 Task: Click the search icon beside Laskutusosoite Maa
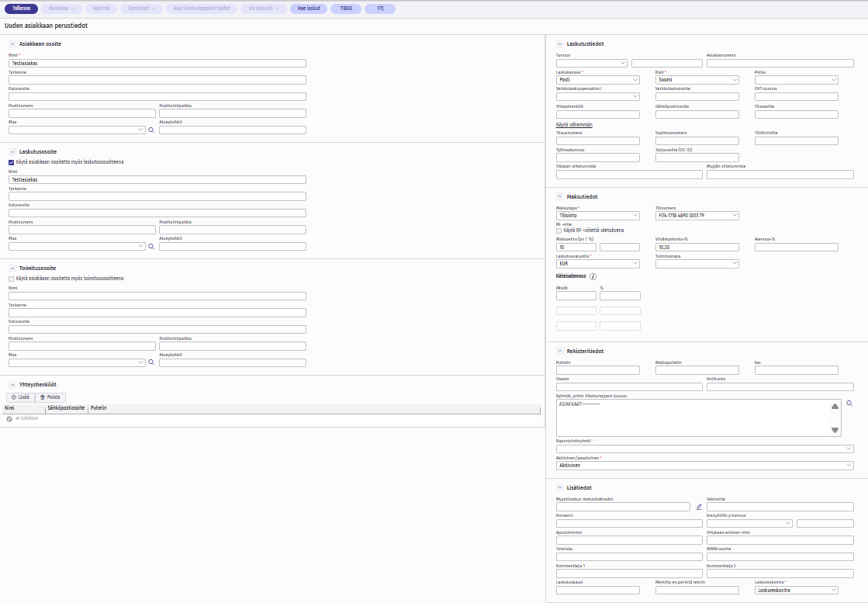pos(151,246)
